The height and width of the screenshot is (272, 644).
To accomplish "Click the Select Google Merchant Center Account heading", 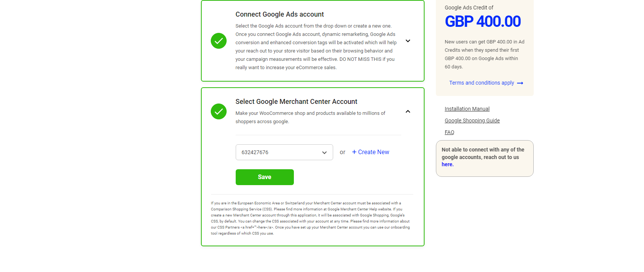I will click(296, 102).
